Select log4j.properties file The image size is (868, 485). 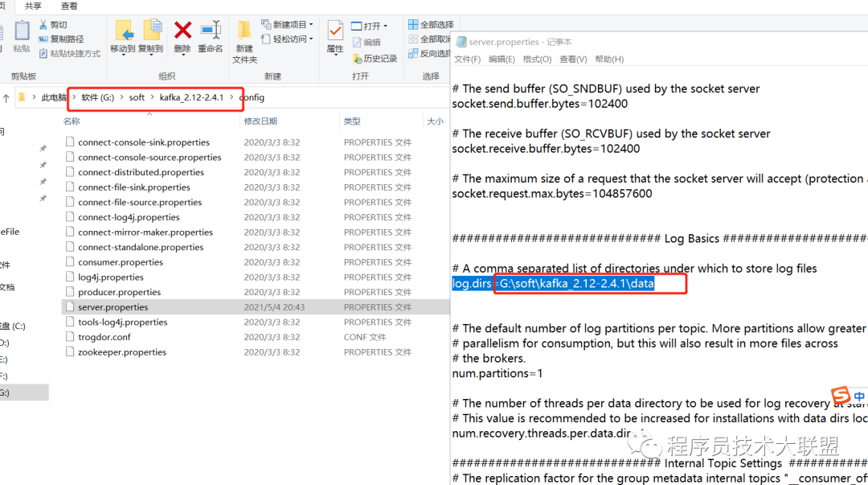[x=111, y=277]
